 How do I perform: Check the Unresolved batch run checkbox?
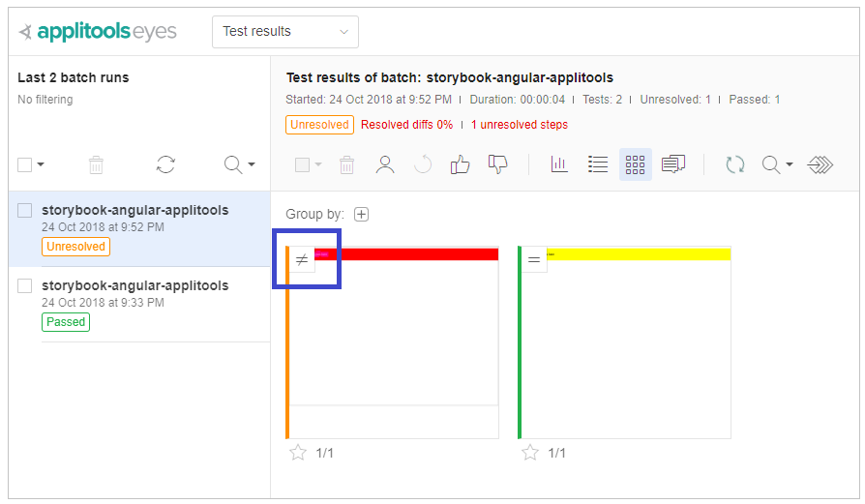25,210
